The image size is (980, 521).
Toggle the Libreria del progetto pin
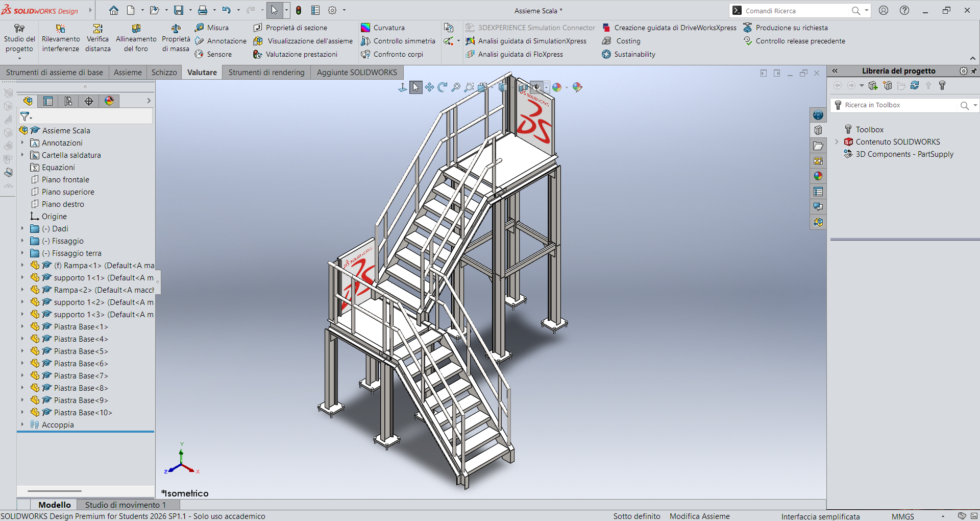(973, 71)
